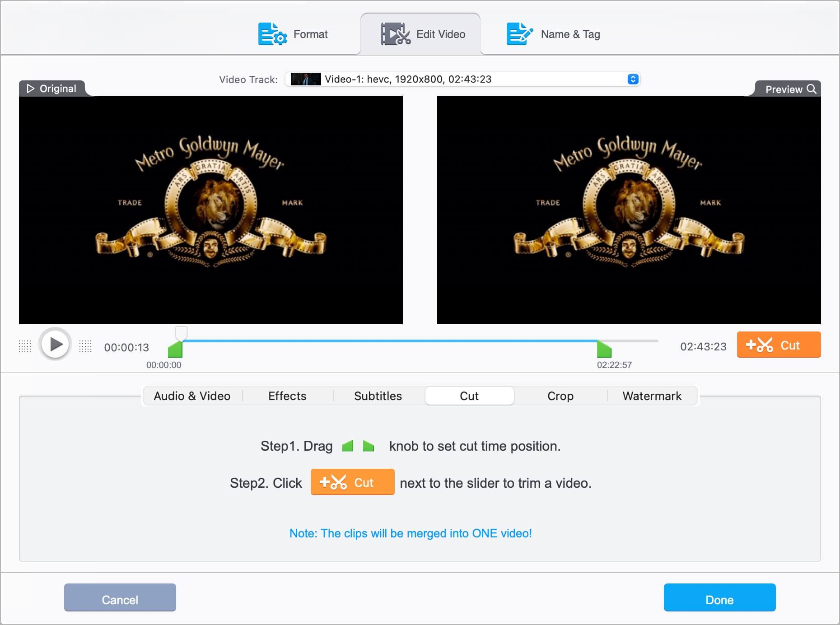The height and width of the screenshot is (625, 840).
Task: Click the green end cut marker
Action: pyautogui.click(x=604, y=350)
